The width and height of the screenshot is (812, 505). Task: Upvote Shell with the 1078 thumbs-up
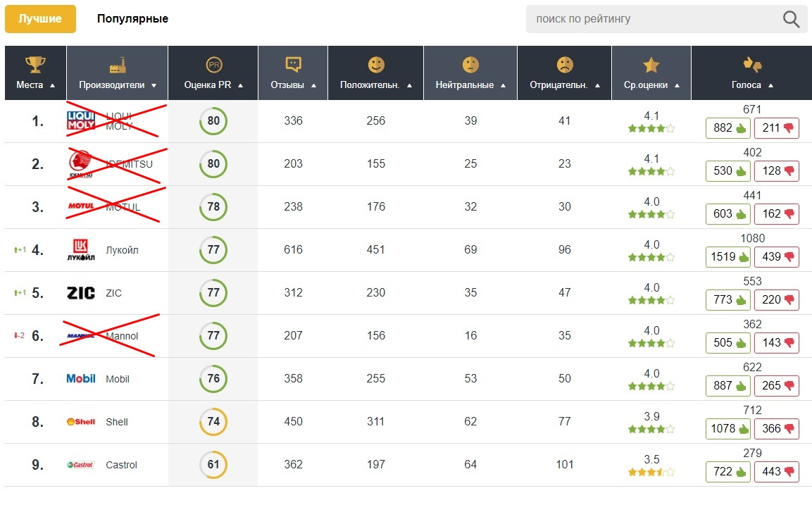728,429
